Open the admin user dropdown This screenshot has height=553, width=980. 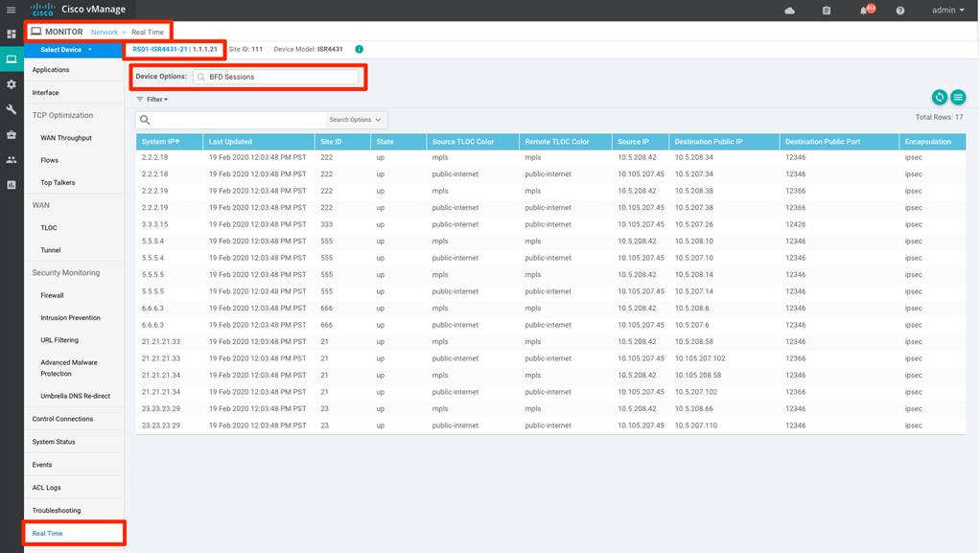coord(948,10)
